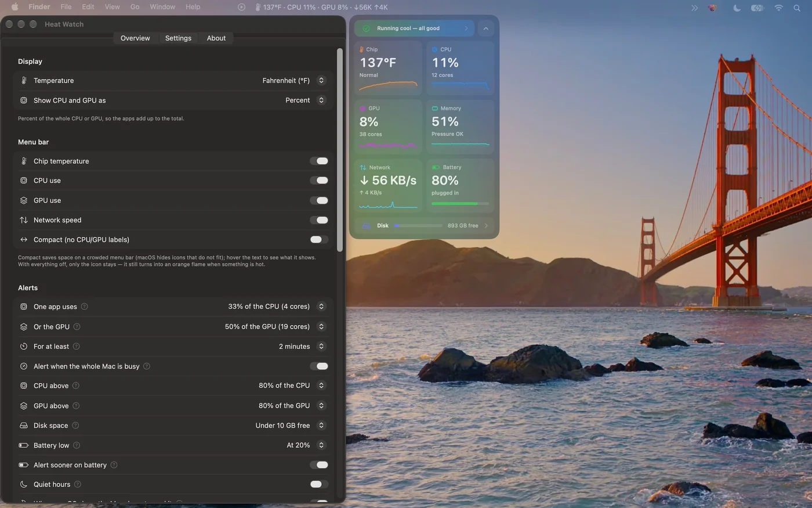Select the Settings tab

click(178, 38)
